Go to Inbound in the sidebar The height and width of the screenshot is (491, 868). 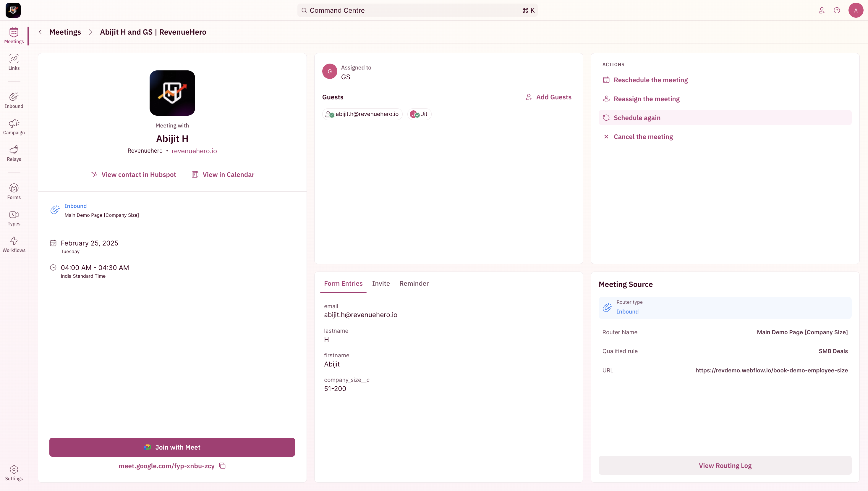point(14,101)
